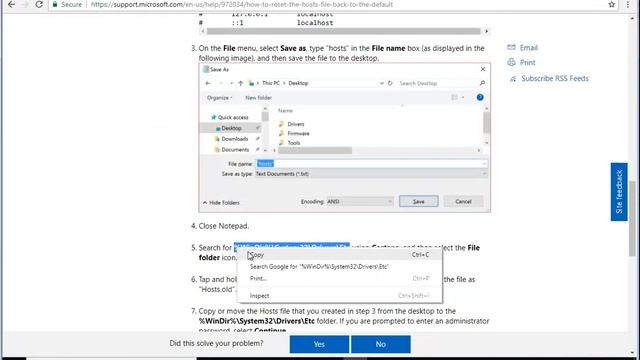
Task: Bookmark the page with the star icon
Action: pos(611,4)
